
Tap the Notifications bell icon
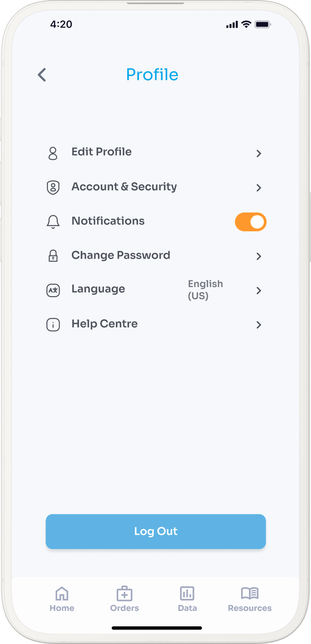pos(53,222)
